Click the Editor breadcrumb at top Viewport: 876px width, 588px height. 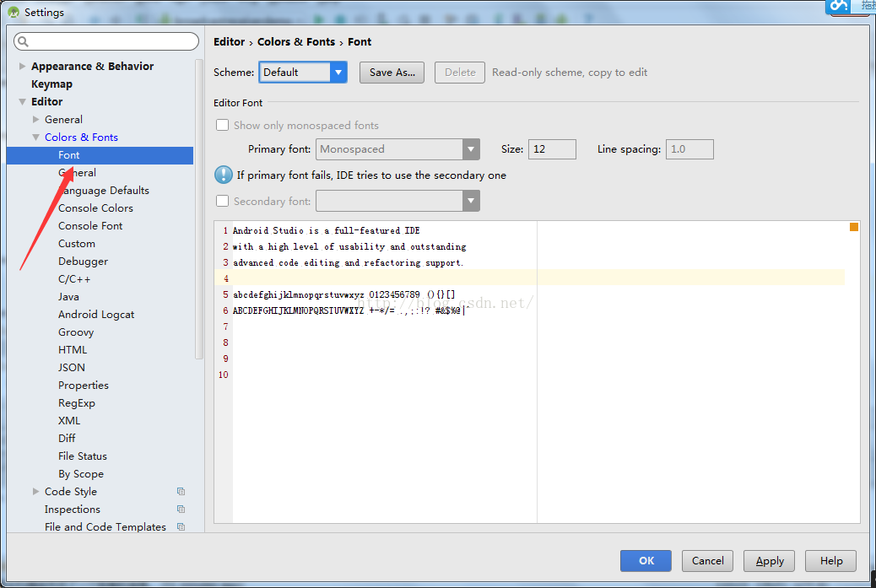(x=229, y=42)
